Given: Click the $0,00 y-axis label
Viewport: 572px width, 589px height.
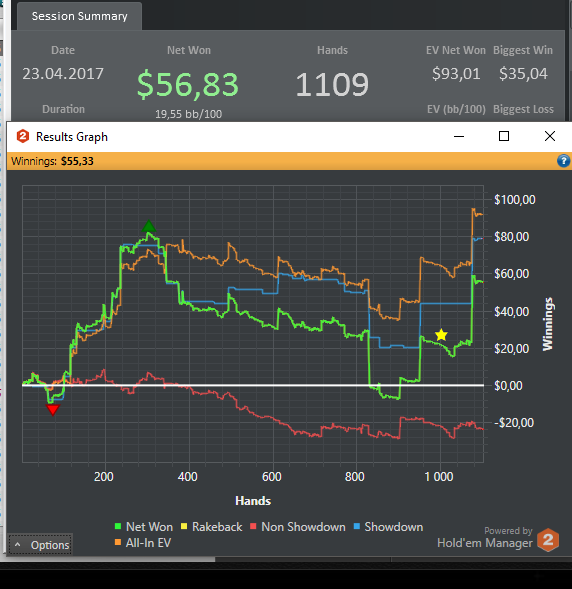Looking at the screenshot, I should point(508,386).
